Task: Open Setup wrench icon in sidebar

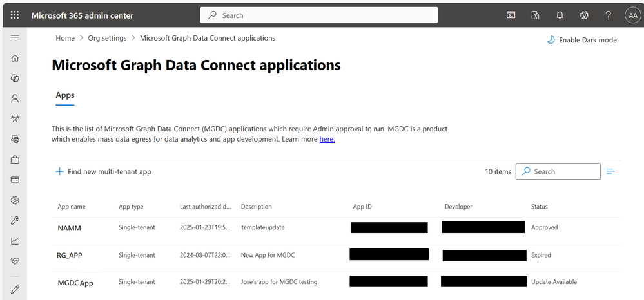Action: point(15,221)
